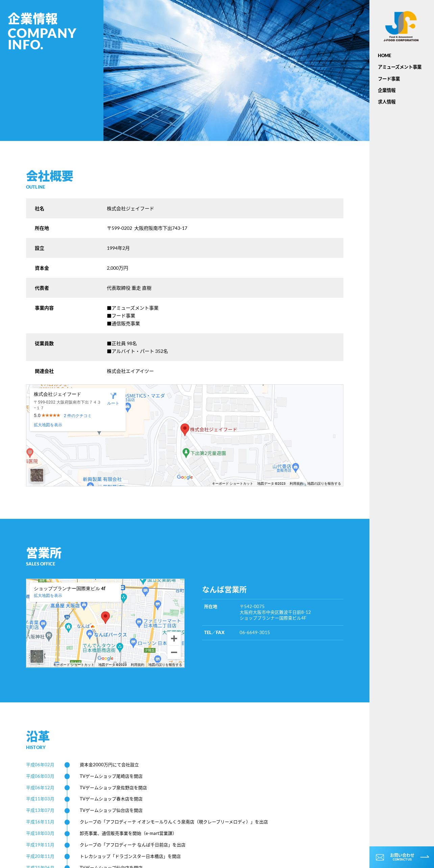Viewport: 434px width, 868px height.
Task: Zoom in on the Namba office map
Action: click(x=174, y=638)
